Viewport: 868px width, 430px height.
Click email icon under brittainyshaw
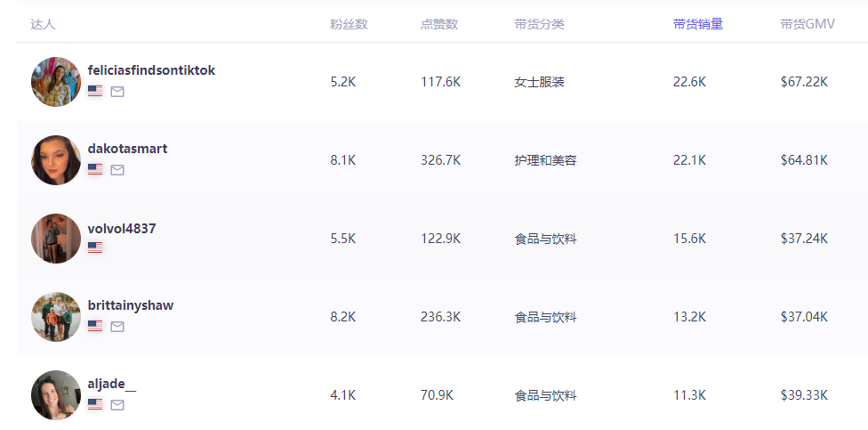(x=117, y=326)
